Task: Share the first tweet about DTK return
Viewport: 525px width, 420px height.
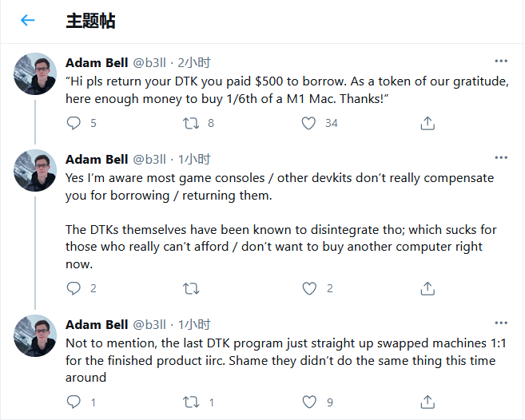Action: pos(427,123)
